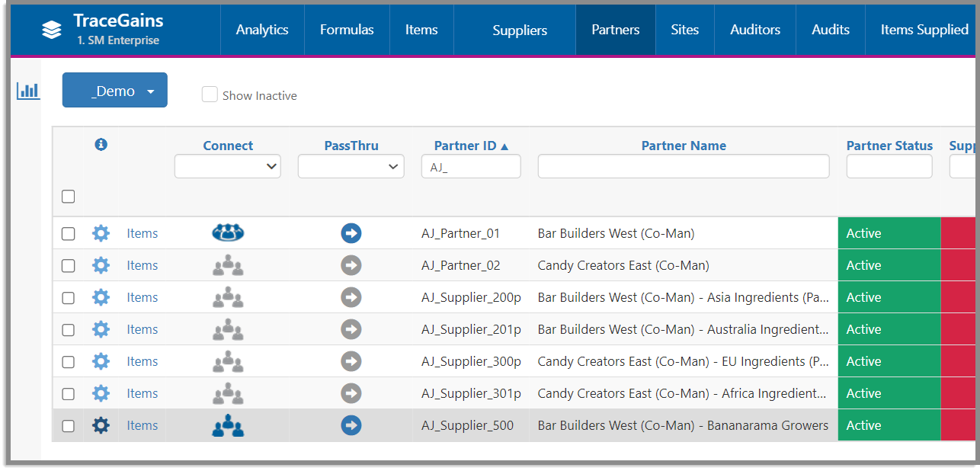Click the info icon in table header
Screen dimensions: 980x471
point(101,145)
